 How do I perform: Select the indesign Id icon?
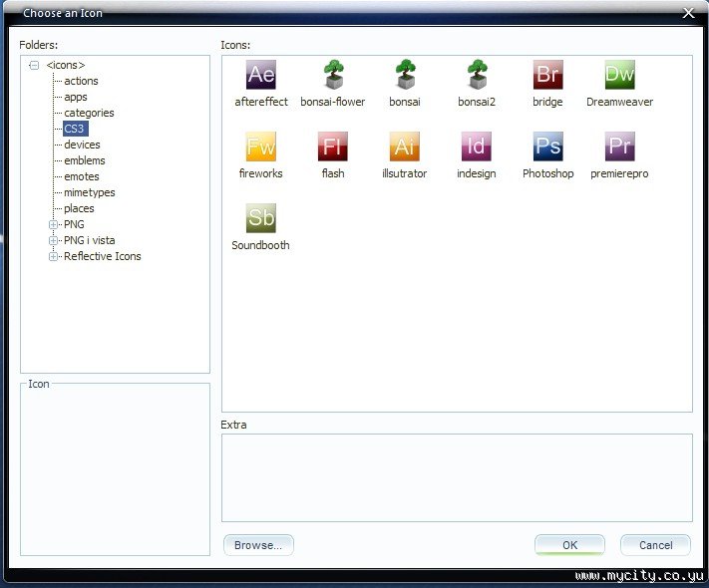coord(476,147)
